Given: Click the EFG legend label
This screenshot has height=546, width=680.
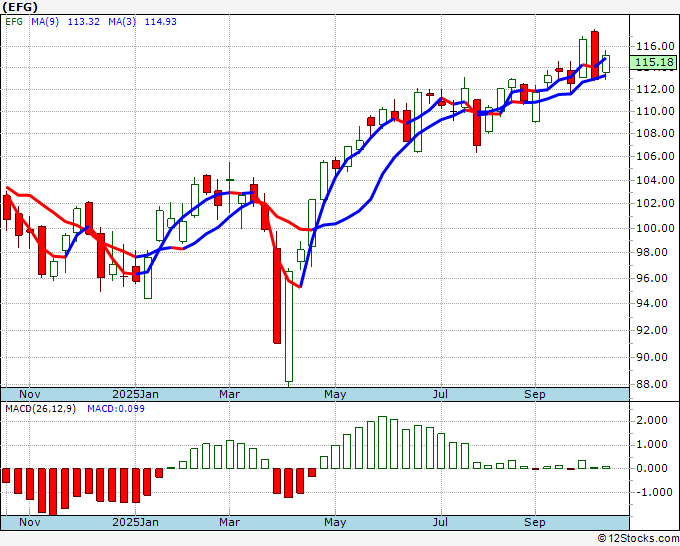Looking at the screenshot, I should 14,22.
